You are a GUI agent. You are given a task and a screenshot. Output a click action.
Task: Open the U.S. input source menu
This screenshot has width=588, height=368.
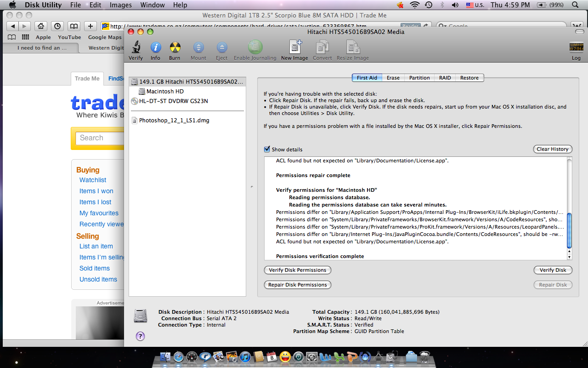(x=475, y=5)
